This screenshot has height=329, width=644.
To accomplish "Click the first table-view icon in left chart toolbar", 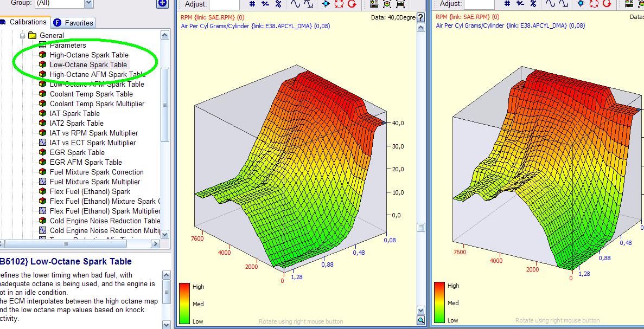I will click(374, 4).
